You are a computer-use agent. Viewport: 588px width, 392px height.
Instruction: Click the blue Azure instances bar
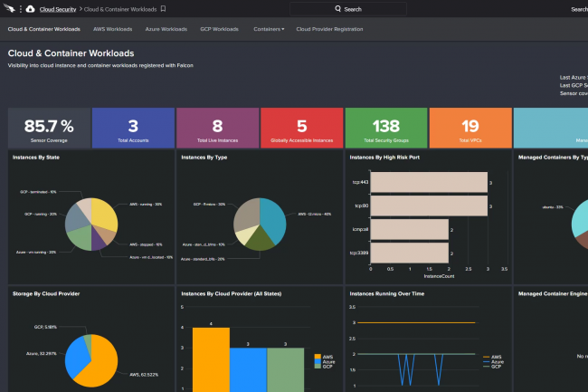pyautogui.click(x=248, y=369)
